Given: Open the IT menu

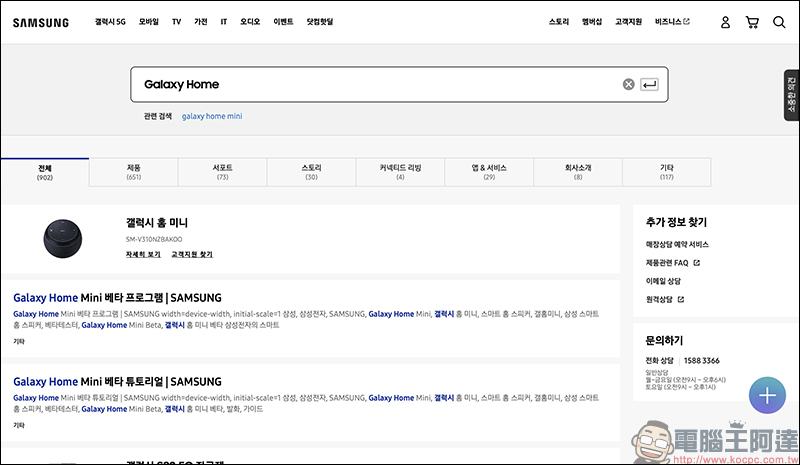Looking at the screenshot, I should [223, 21].
